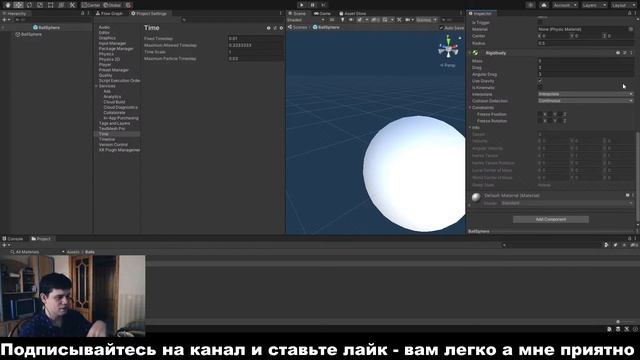Toggle scene lighting bulb icon

(x=342, y=20)
